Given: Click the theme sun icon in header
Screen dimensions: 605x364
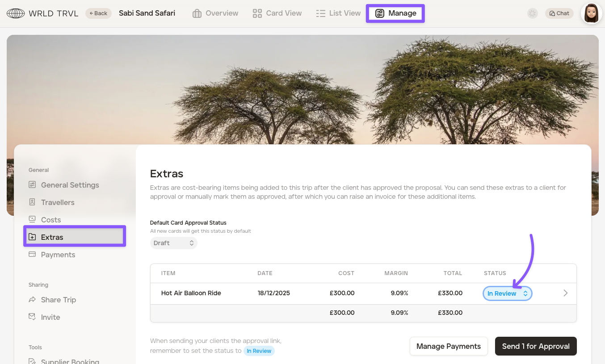Looking at the screenshot, I should click(532, 13).
